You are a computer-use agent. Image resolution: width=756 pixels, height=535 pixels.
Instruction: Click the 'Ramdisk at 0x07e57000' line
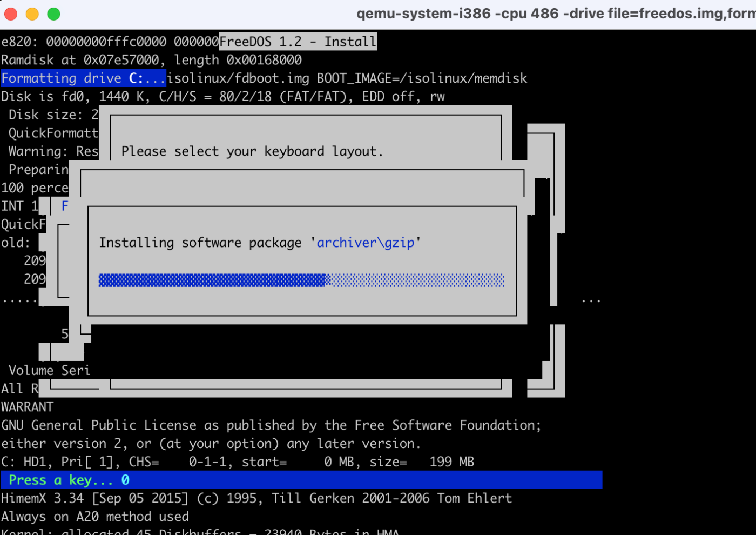click(x=151, y=60)
